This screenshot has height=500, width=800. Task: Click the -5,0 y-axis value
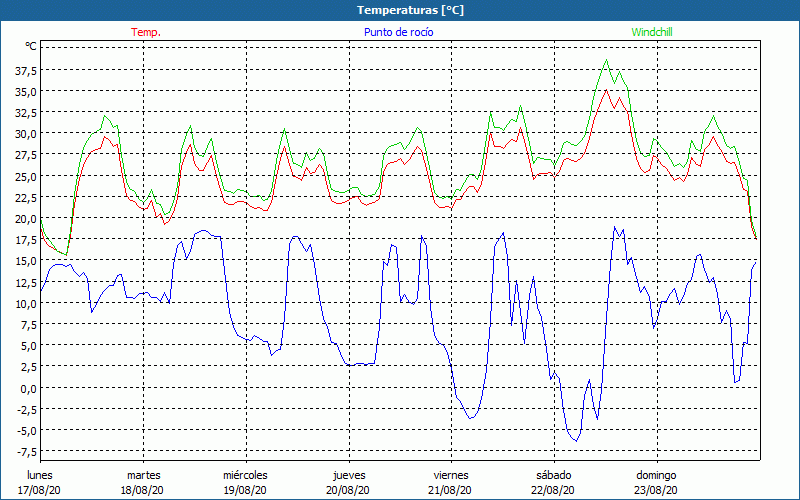click(x=27, y=431)
